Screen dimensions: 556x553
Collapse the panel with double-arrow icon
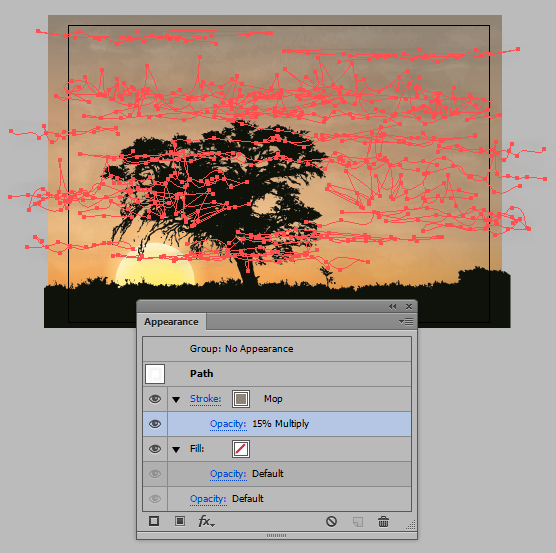point(392,307)
